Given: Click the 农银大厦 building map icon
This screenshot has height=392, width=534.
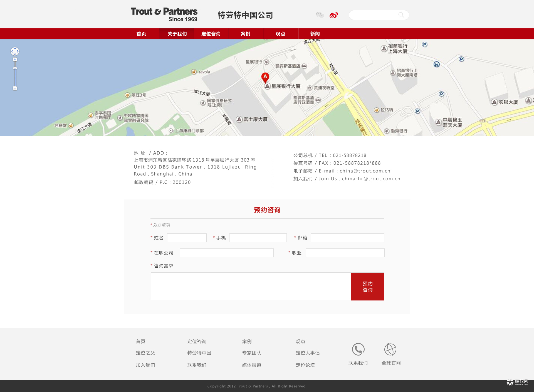Looking at the screenshot, I should point(494,102).
